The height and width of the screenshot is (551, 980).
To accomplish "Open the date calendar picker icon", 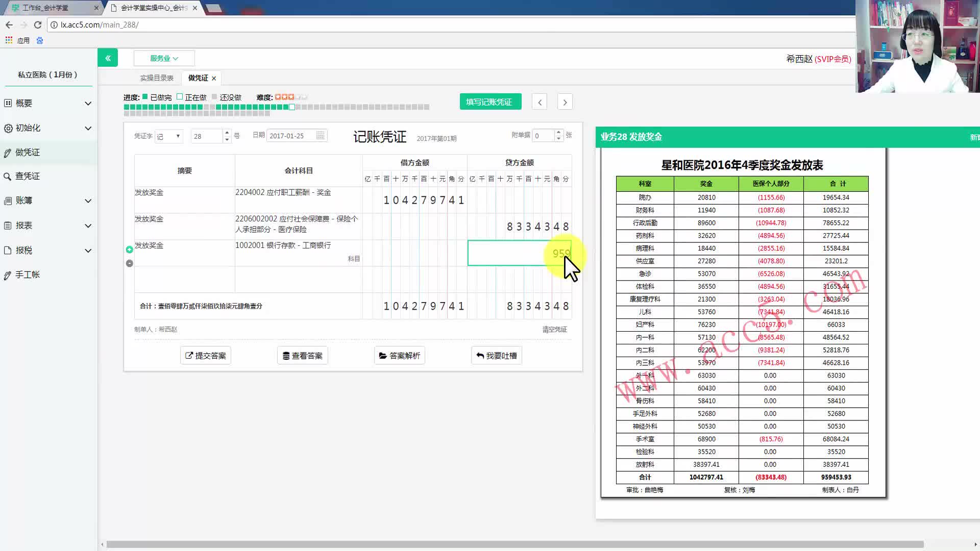I will click(x=320, y=136).
